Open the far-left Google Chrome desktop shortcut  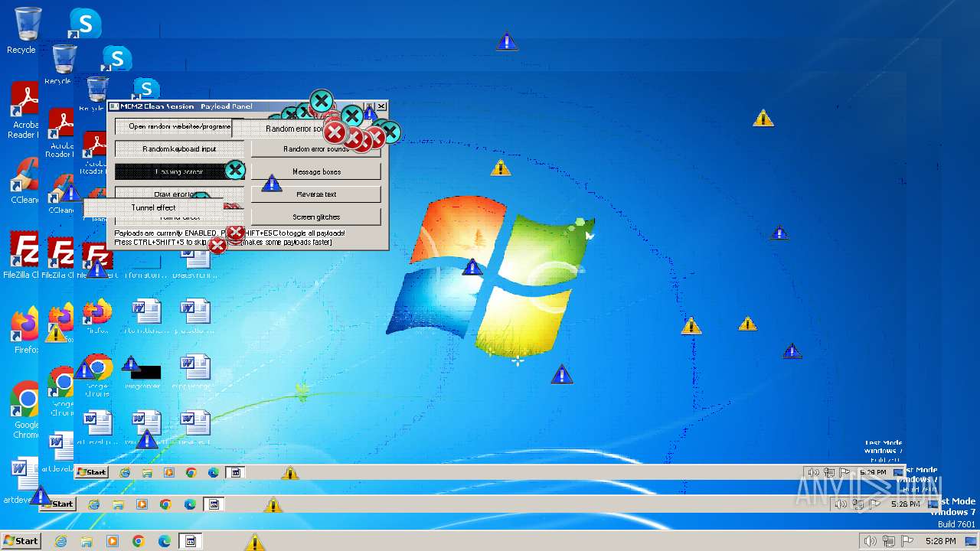(26, 409)
